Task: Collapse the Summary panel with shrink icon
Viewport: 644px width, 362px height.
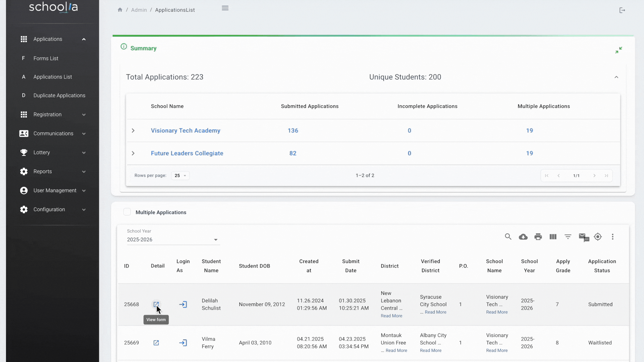Action: (619, 50)
